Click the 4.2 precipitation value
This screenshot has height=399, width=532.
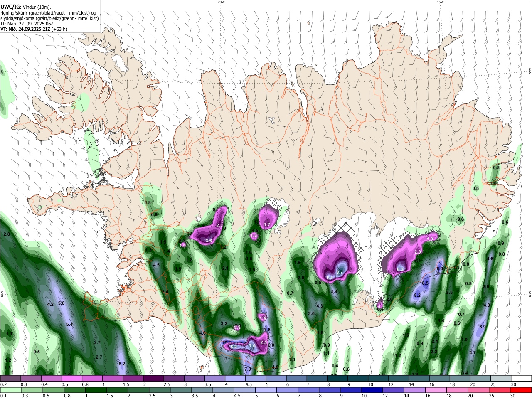pyautogui.click(x=50, y=304)
